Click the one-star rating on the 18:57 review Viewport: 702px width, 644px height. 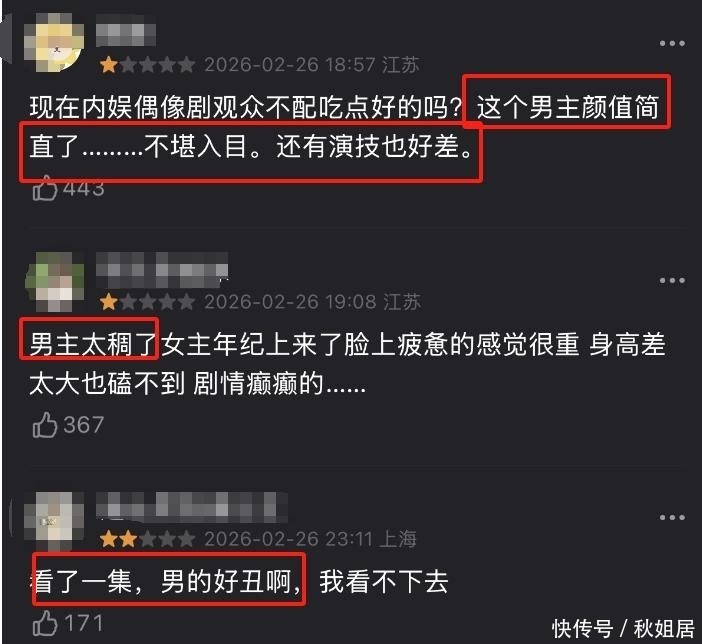[x=147, y=65]
